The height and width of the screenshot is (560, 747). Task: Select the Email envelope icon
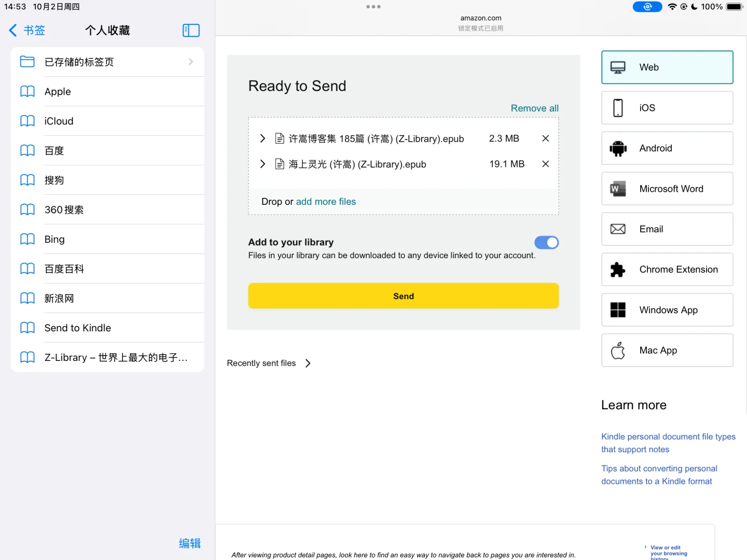618,229
